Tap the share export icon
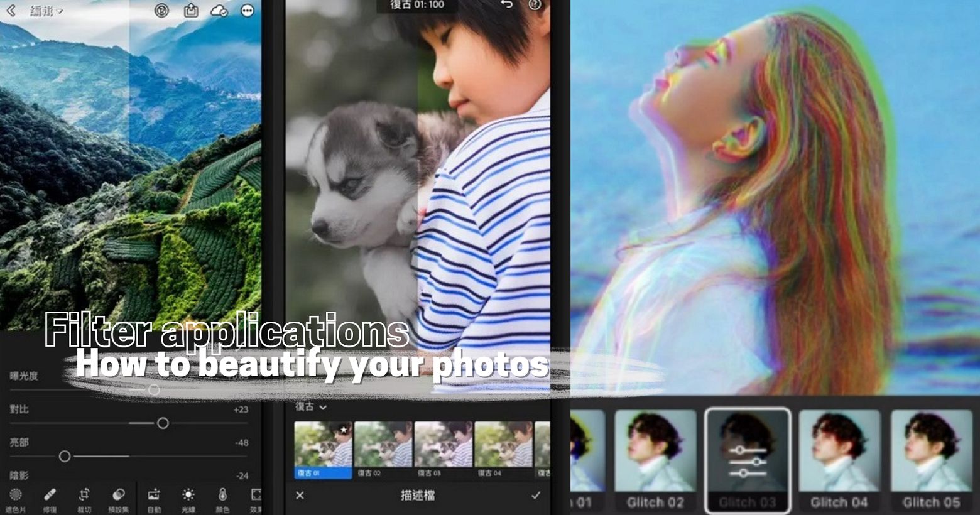The image size is (980, 515). tap(191, 10)
